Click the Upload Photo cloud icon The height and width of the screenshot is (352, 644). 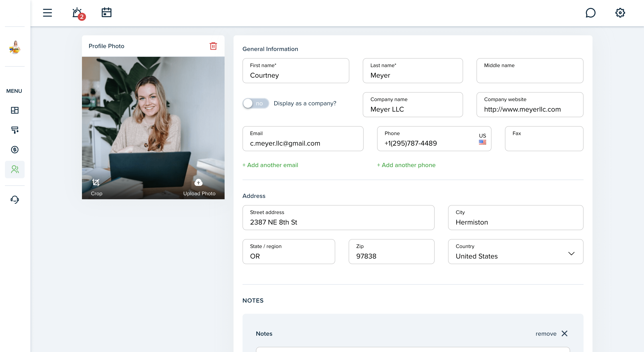coord(198,182)
